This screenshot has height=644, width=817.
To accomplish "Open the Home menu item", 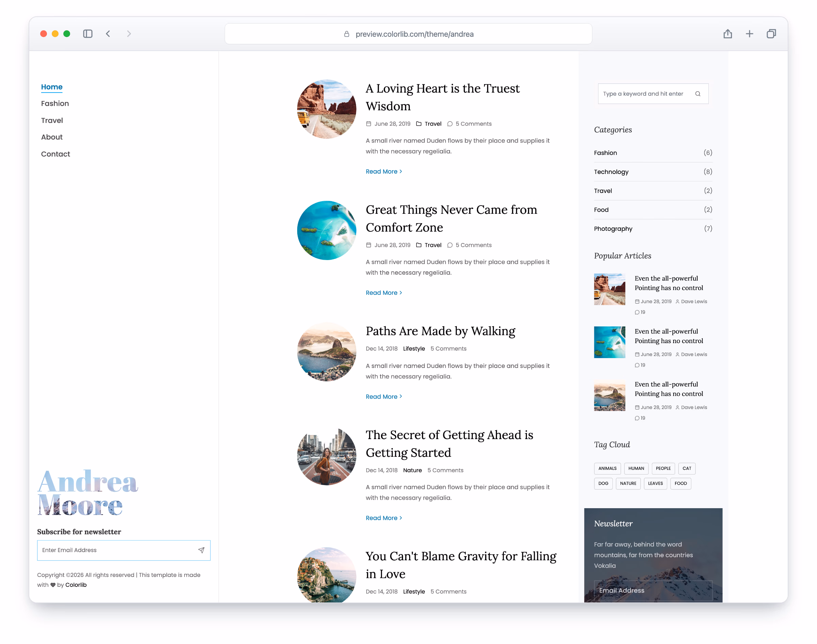I will 52,87.
